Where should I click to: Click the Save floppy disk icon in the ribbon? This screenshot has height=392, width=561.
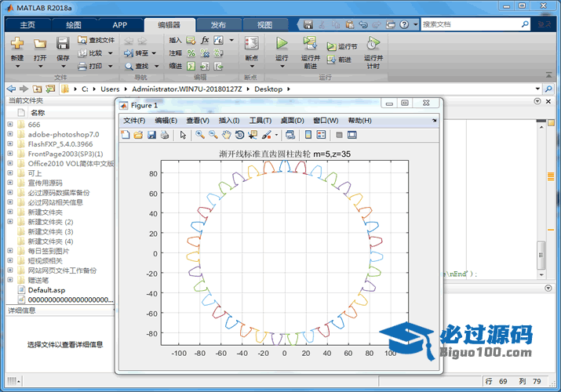coord(63,43)
